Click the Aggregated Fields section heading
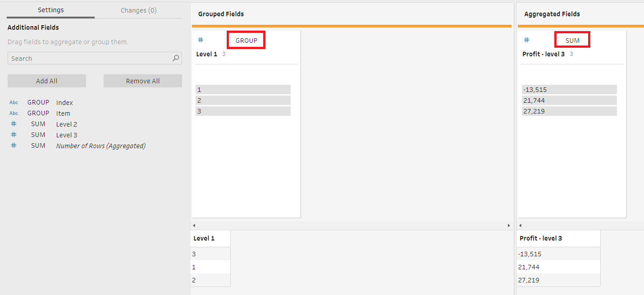The height and width of the screenshot is (295, 644). coord(552,14)
